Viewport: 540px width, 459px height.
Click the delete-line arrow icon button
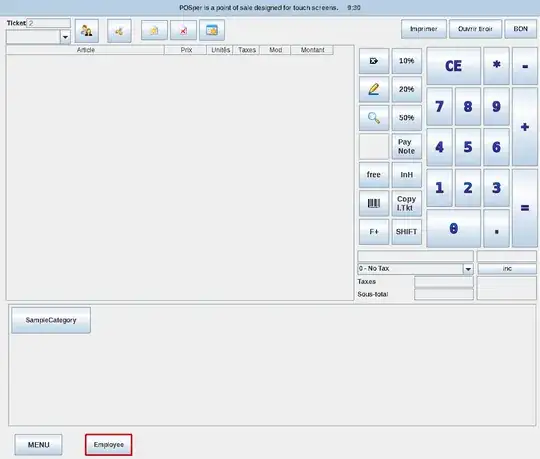coord(374,61)
